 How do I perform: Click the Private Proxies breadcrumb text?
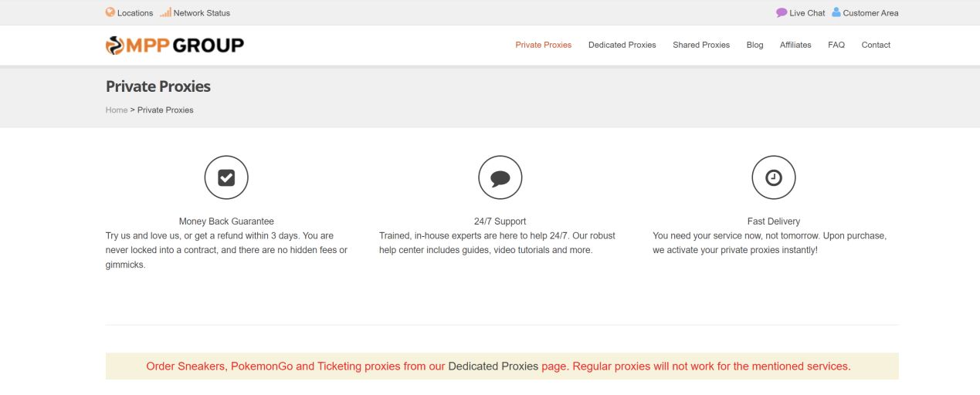[165, 110]
